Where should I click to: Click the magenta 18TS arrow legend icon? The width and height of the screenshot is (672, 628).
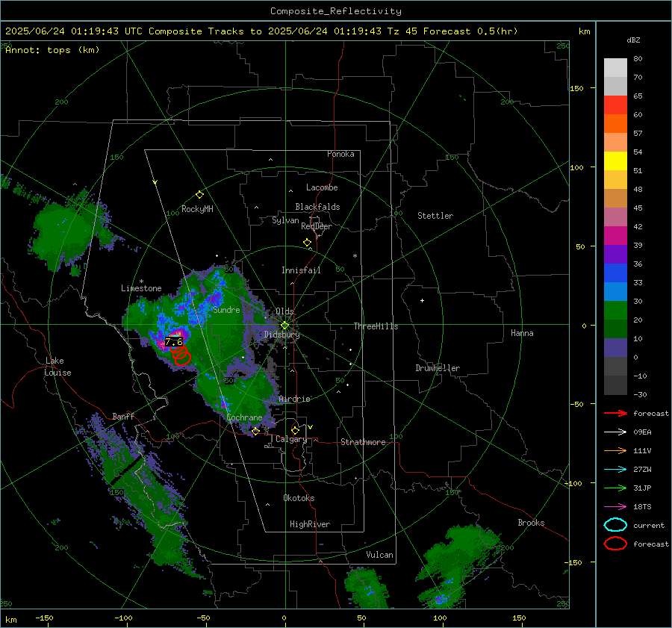pos(615,507)
